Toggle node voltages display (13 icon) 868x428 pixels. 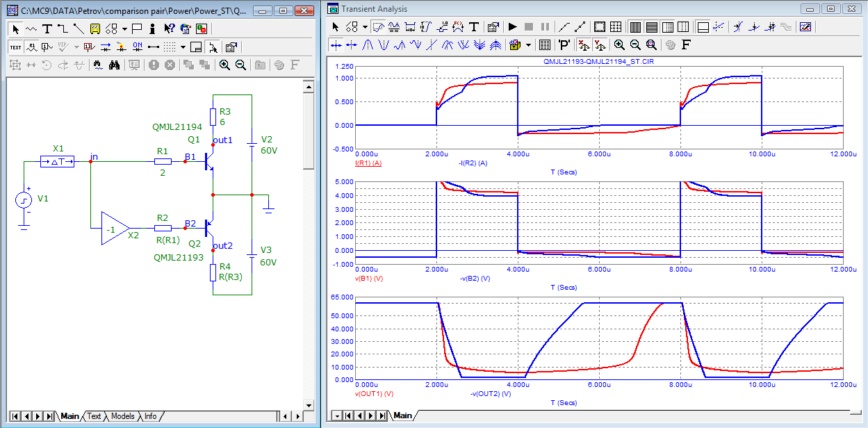click(88, 47)
